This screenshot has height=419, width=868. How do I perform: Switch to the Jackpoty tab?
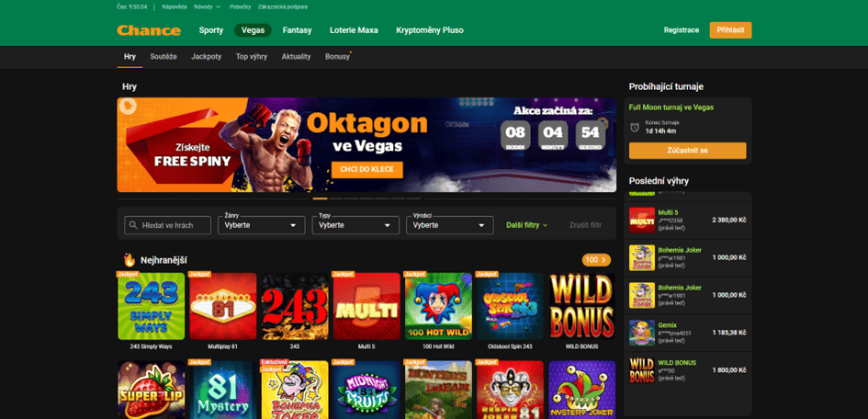coord(207,56)
